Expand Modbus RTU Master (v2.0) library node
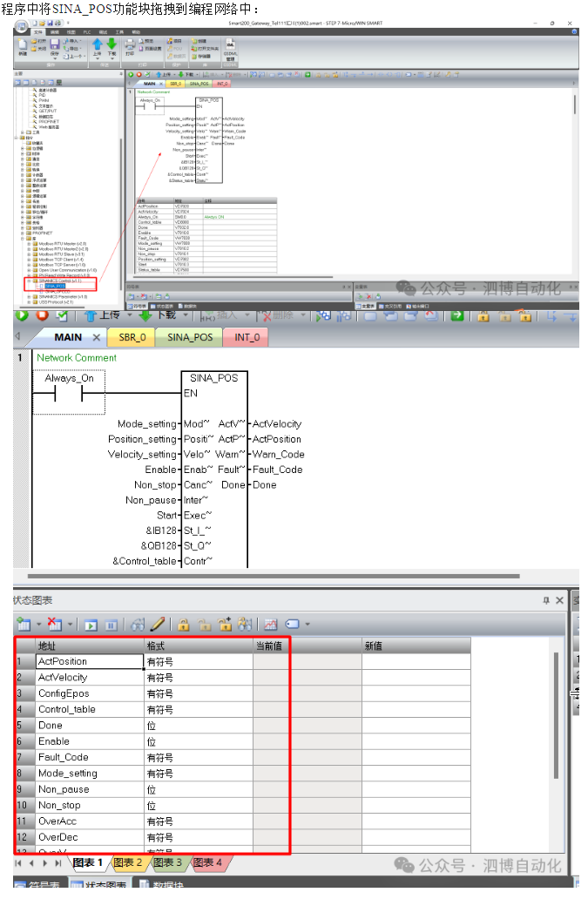This screenshot has height=899, width=588. pos(30,246)
